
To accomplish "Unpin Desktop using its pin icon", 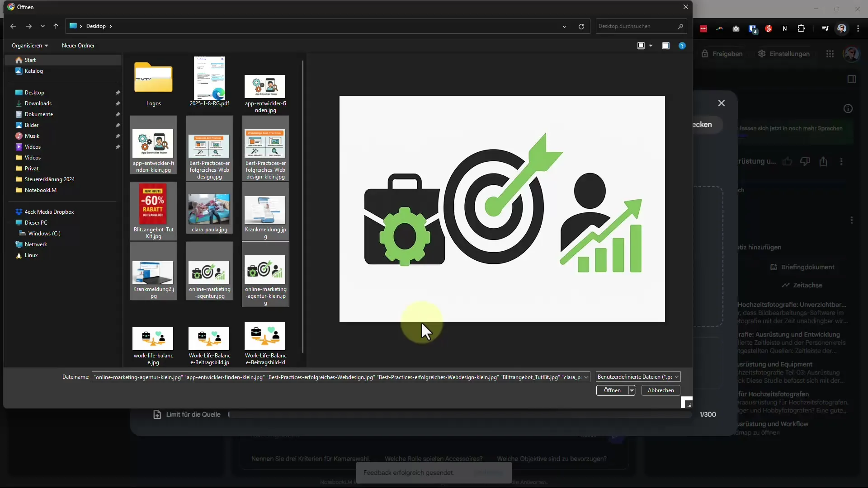I will [118, 93].
